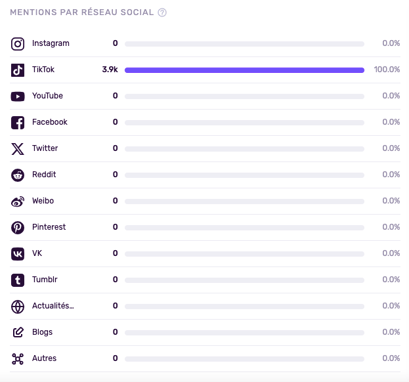The width and height of the screenshot is (409, 382).
Task: Select the Reddit mascot icon
Action: [18, 175]
